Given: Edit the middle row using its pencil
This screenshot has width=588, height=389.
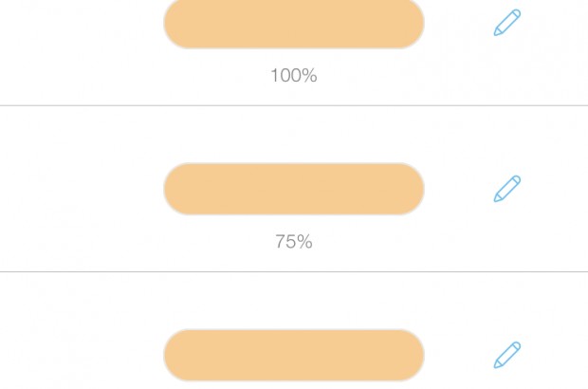Looking at the screenshot, I should (507, 189).
